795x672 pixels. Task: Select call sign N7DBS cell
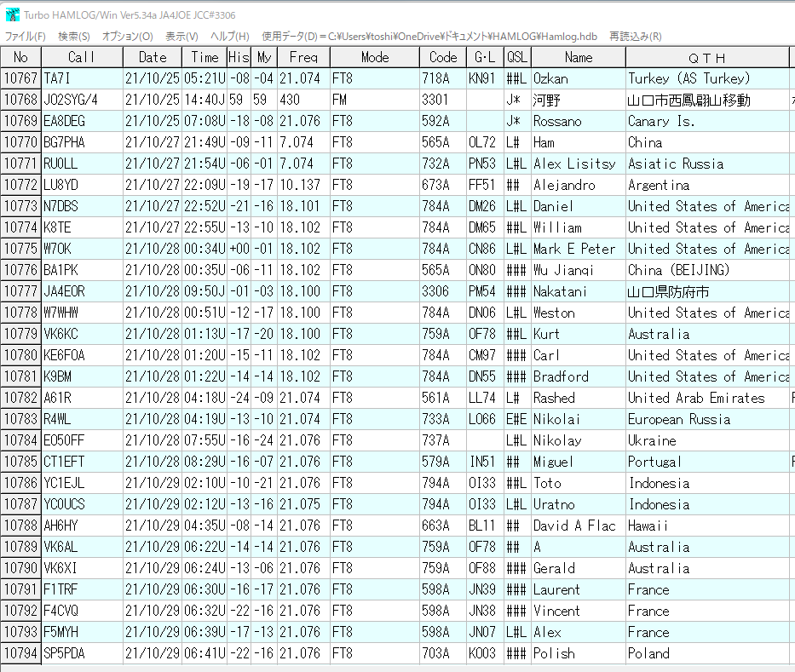[x=83, y=206]
